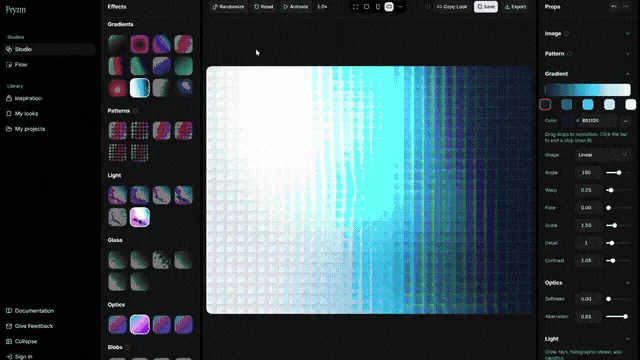The image size is (640, 360).
Task: Select the highlighted white-to-blue gradient preset
Action: (x=140, y=88)
